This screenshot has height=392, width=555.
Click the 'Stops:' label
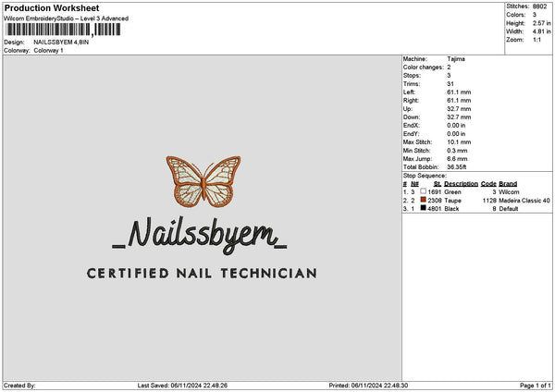click(x=412, y=76)
